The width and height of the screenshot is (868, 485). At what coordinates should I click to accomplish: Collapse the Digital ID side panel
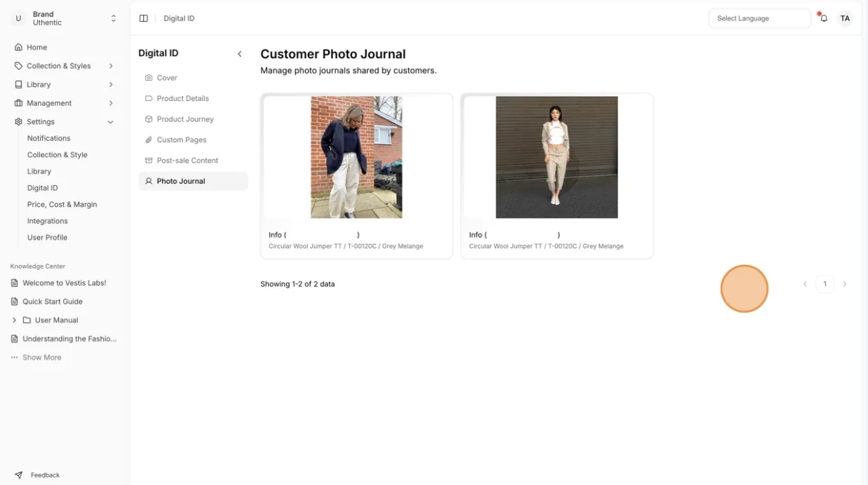(x=240, y=54)
